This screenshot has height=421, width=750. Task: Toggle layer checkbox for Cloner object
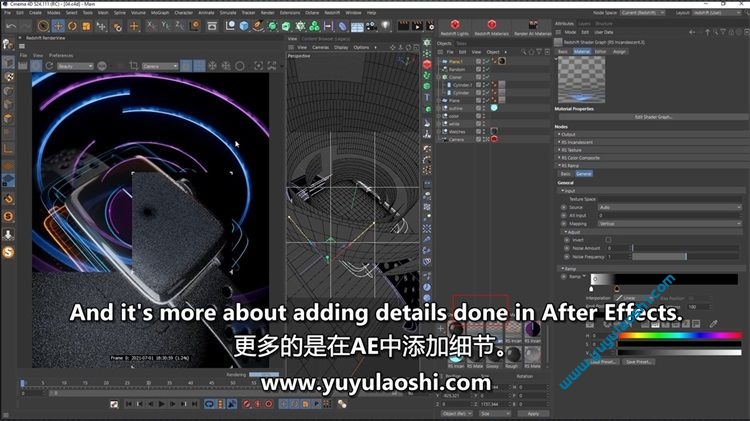478,77
